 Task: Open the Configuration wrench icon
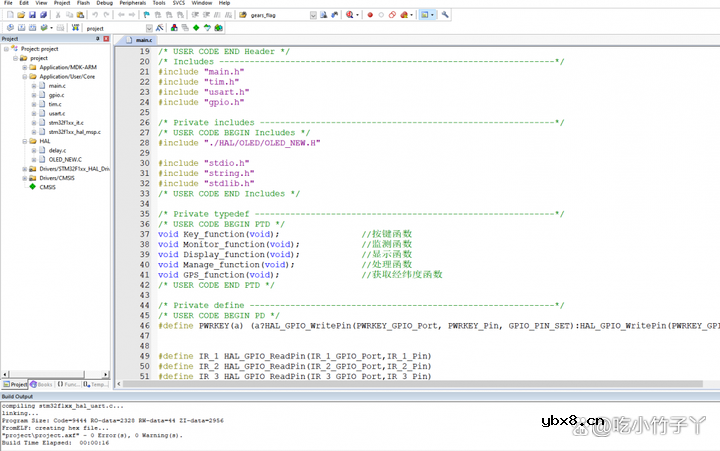point(445,16)
